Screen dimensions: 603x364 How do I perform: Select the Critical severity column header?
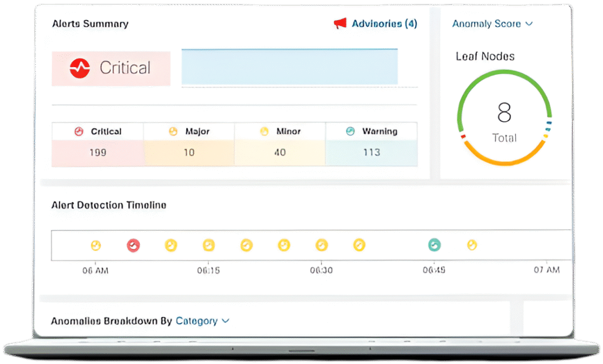(x=98, y=131)
